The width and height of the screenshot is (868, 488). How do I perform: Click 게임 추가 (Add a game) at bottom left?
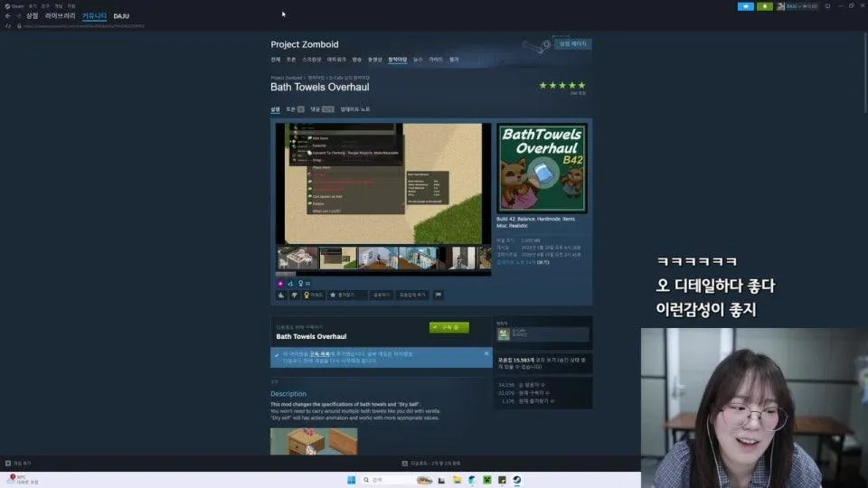pos(18,463)
